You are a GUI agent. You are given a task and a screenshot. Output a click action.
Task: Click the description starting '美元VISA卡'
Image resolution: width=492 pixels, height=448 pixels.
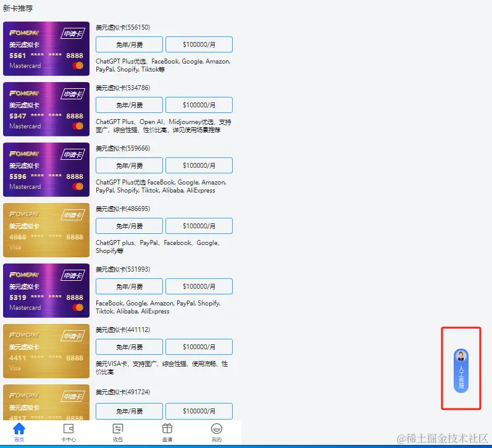coord(162,368)
